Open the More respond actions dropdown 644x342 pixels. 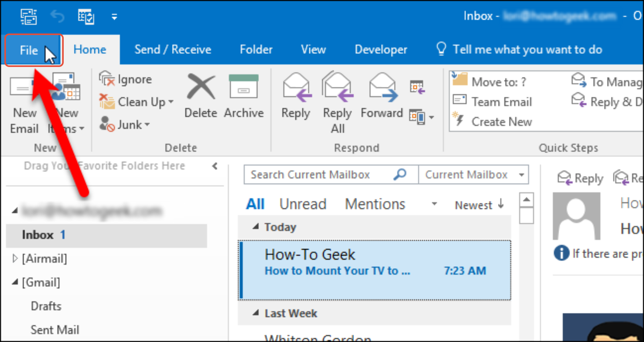(x=421, y=117)
